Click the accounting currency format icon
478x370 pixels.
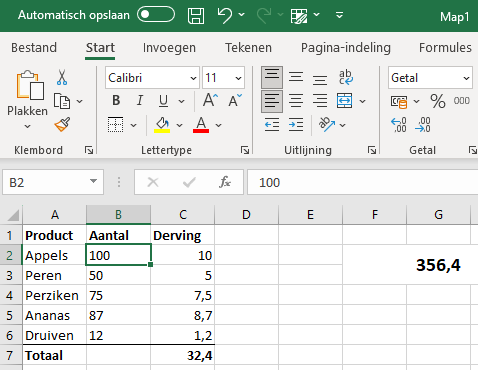(399, 101)
